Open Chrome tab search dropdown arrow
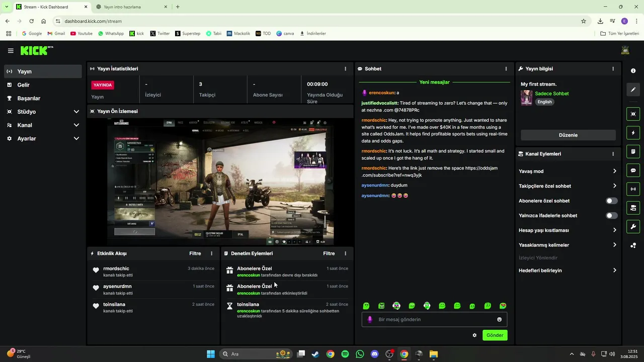The width and height of the screenshot is (644, 362). tap(7, 7)
